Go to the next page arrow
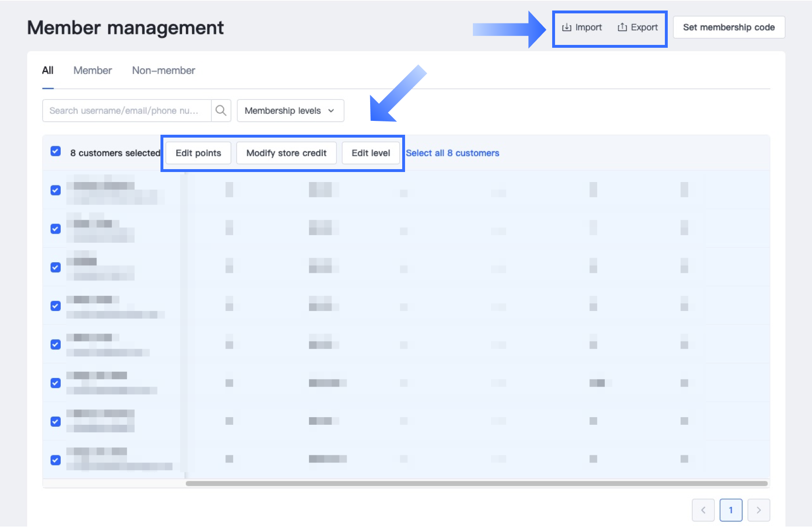The height and width of the screenshot is (527, 812). (759, 510)
